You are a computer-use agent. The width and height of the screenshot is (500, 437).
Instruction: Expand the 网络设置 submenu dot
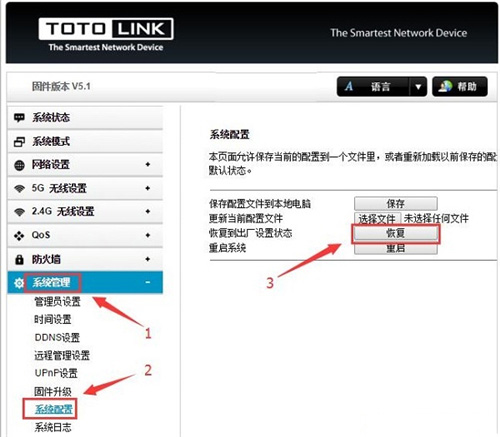point(148,165)
